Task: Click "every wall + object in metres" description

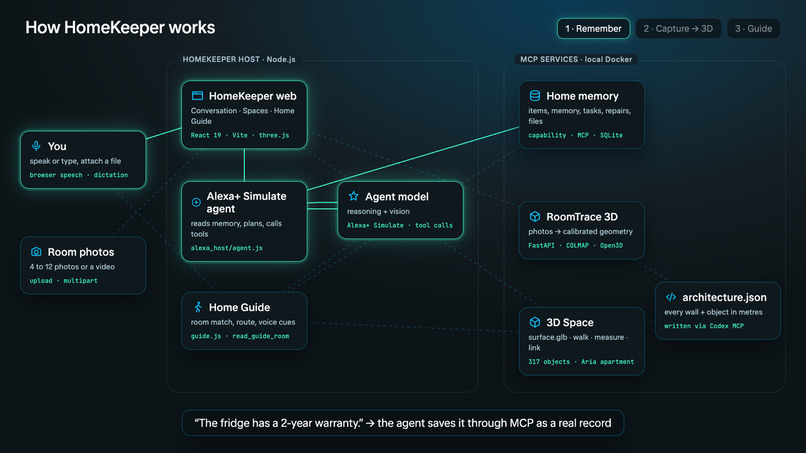Action: tap(713, 312)
